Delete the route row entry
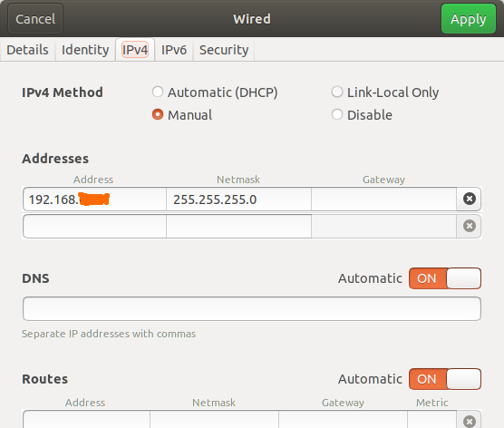 [x=469, y=421]
